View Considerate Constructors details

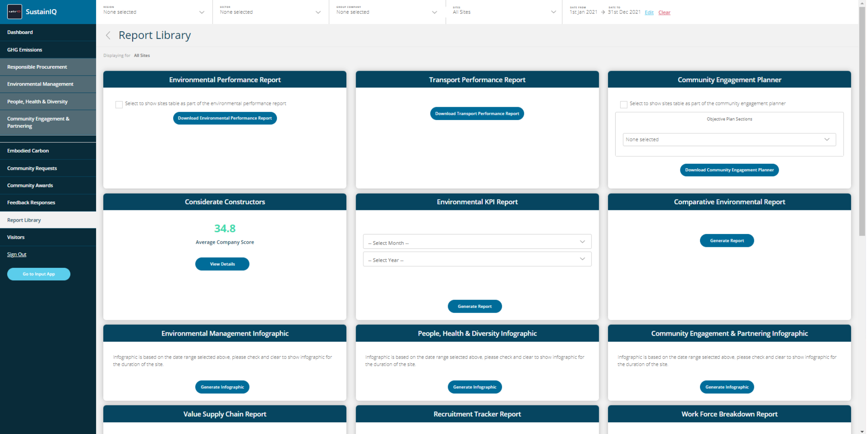click(x=222, y=264)
